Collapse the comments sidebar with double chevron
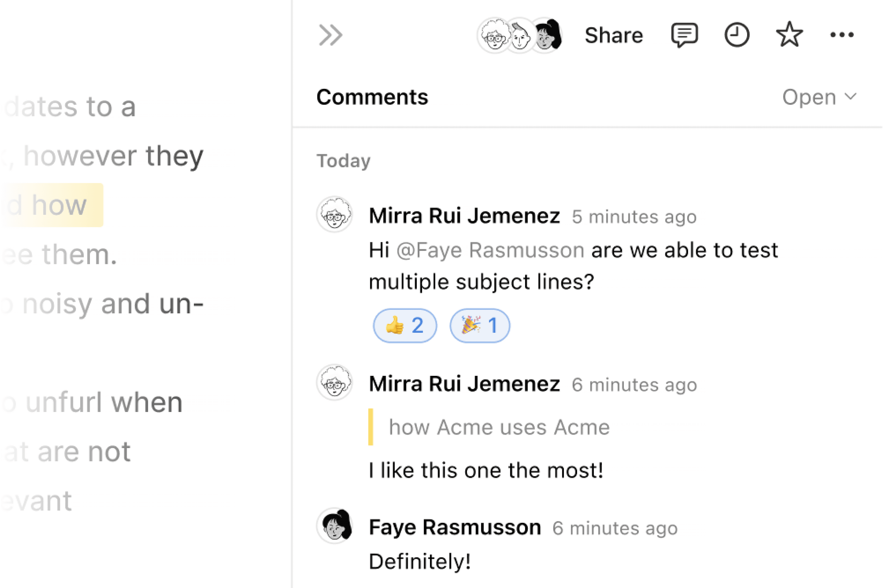883x588 pixels. (x=330, y=35)
